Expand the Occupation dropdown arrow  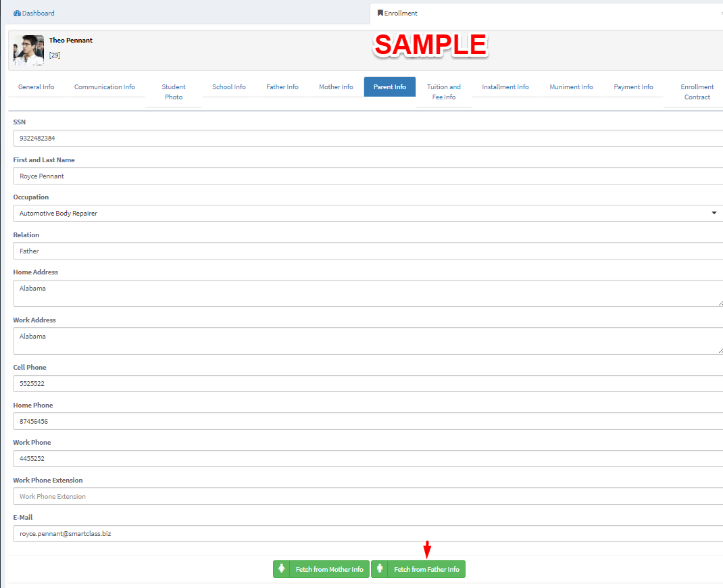(x=714, y=213)
